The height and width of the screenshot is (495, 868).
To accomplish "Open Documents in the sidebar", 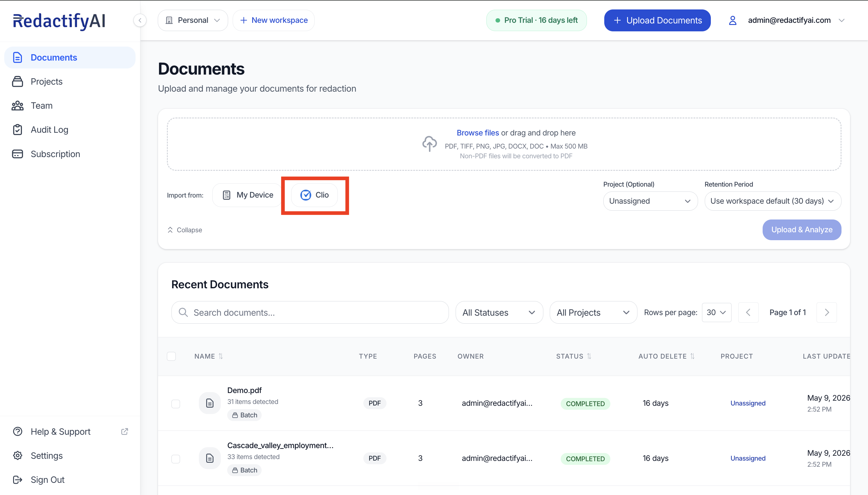I will tap(70, 58).
